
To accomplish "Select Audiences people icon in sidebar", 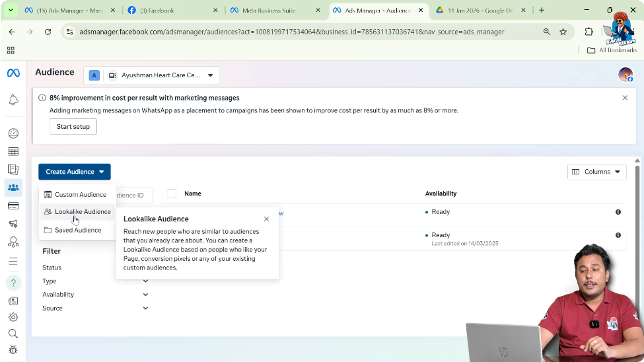I will click(x=13, y=188).
